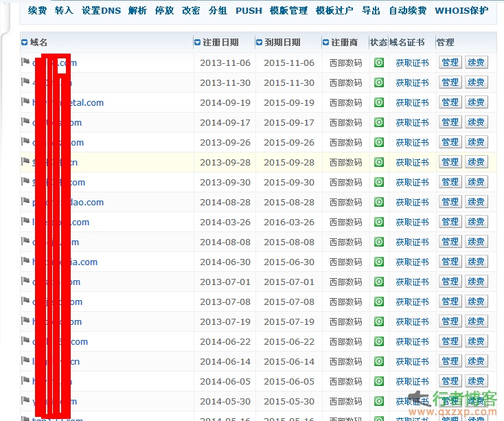Click green status icon for 2015-09-28 row
504x421 pixels.
click(x=379, y=162)
